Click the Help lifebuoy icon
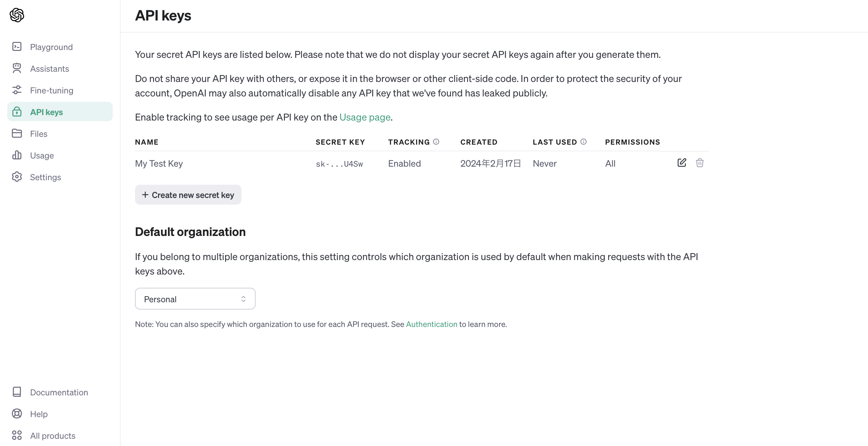The width and height of the screenshot is (868, 446). [17, 413]
